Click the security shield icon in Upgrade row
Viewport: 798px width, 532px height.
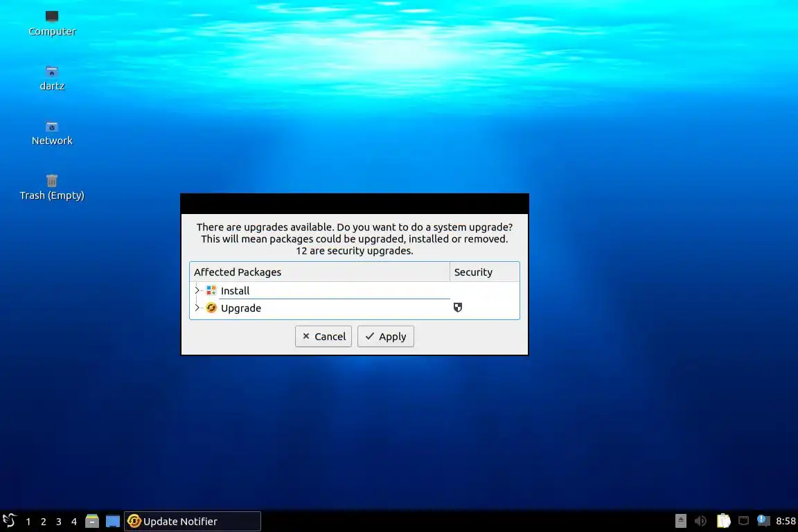point(457,308)
